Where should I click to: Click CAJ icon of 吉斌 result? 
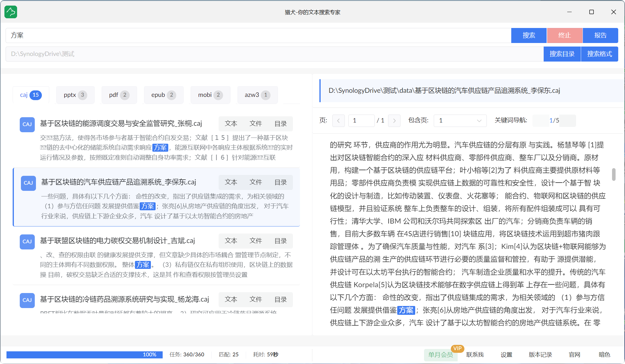click(x=27, y=241)
